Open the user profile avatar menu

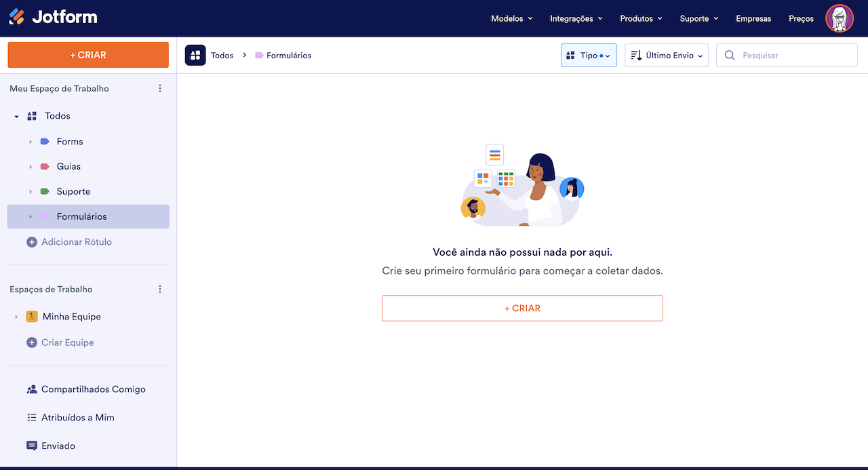[839, 18]
